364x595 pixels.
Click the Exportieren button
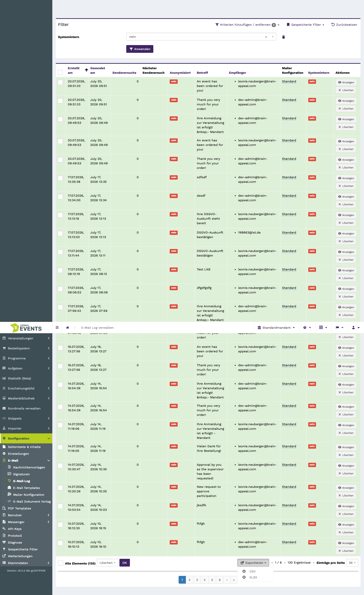click(x=253, y=563)
